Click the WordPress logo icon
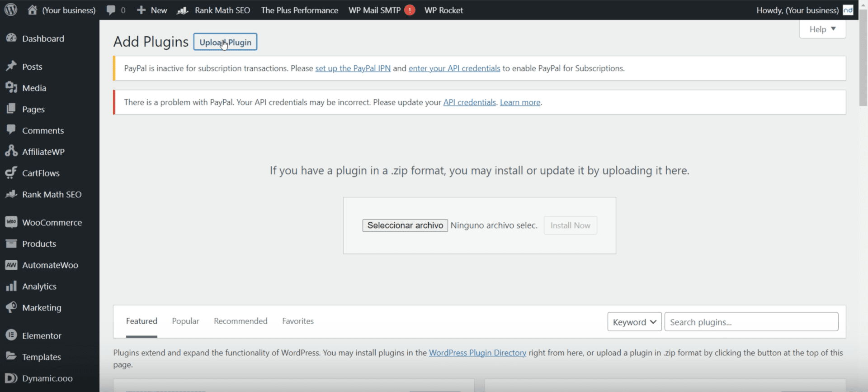Image resolution: width=868 pixels, height=392 pixels. (11, 10)
